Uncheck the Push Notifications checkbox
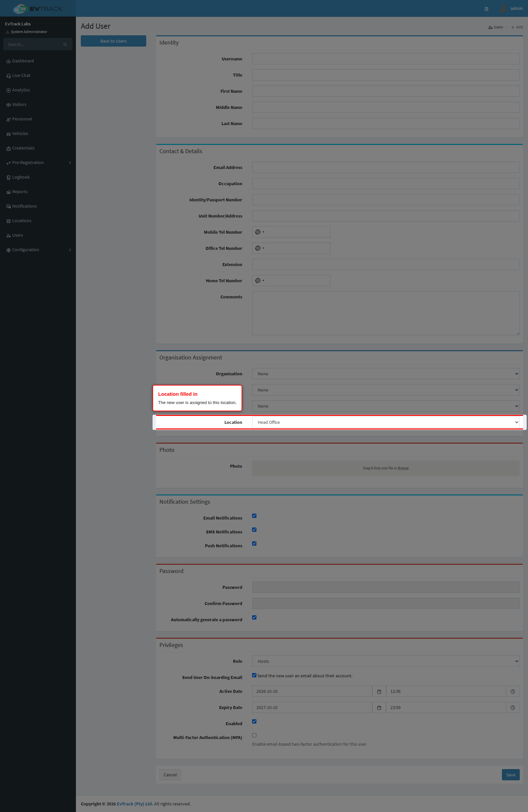Image resolution: width=528 pixels, height=812 pixels. tap(254, 544)
